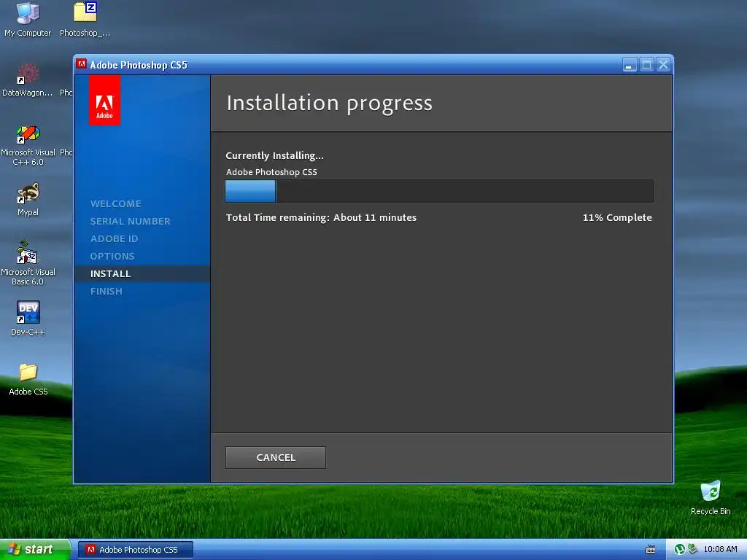This screenshot has height=560, width=747.
Task: Open the Windows Start menu
Action: click(x=35, y=550)
